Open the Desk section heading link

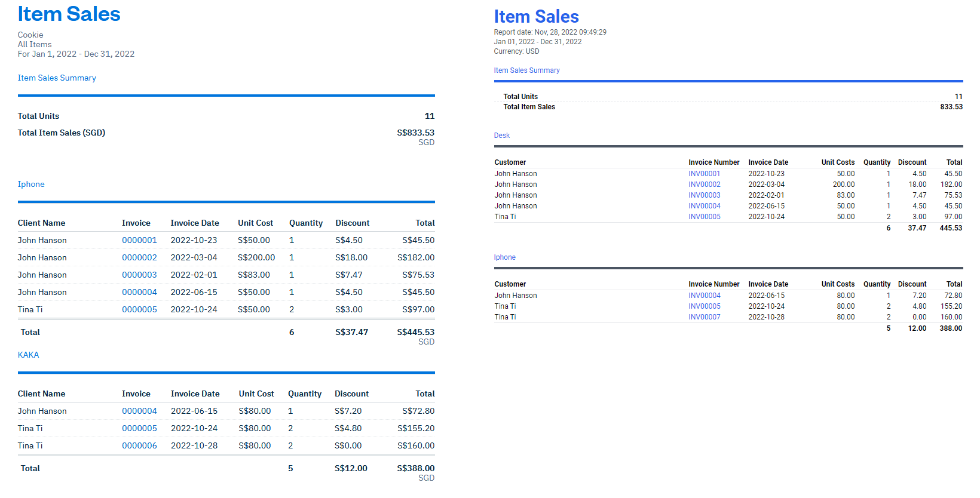[x=501, y=136]
